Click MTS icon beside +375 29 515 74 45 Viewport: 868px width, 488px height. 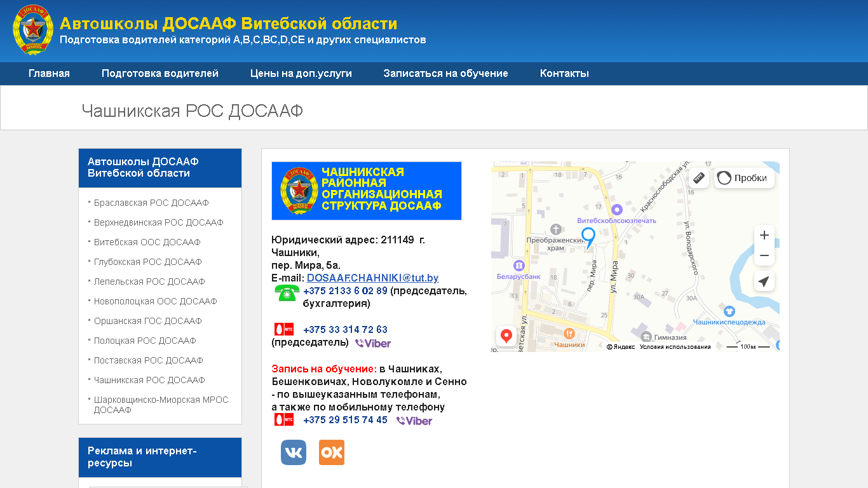click(284, 419)
